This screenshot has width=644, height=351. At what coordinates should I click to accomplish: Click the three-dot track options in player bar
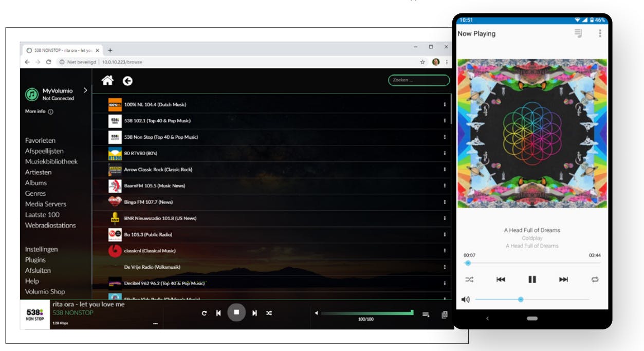pyautogui.click(x=155, y=324)
